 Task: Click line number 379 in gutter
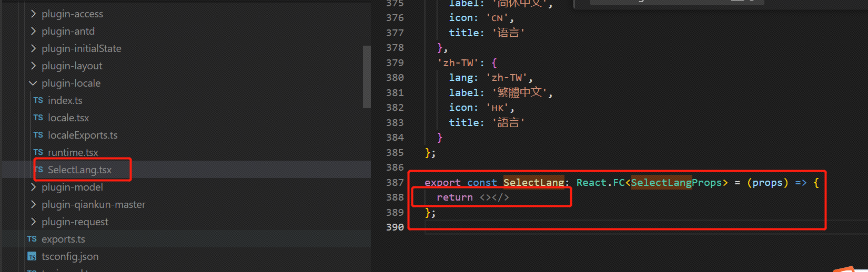pos(395,62)
